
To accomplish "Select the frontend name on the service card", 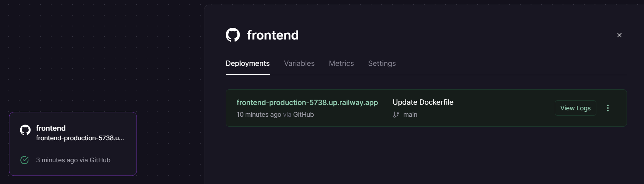I will coord(51,128).
